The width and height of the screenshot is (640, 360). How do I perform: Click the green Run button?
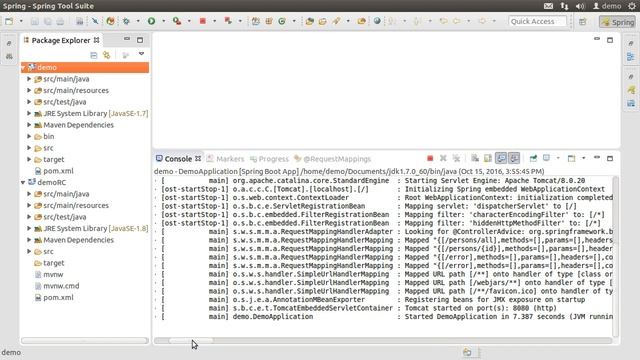[151, 21]
